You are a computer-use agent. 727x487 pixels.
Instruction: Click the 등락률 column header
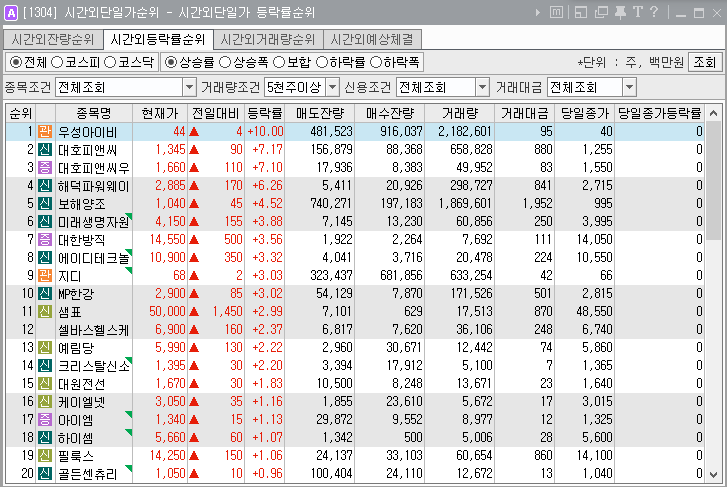265,113
